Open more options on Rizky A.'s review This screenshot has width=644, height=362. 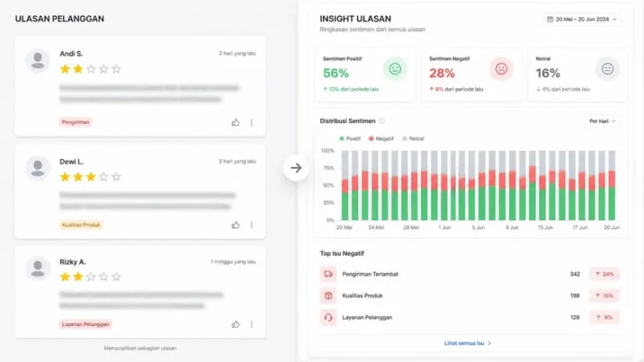tap(252, 324)
